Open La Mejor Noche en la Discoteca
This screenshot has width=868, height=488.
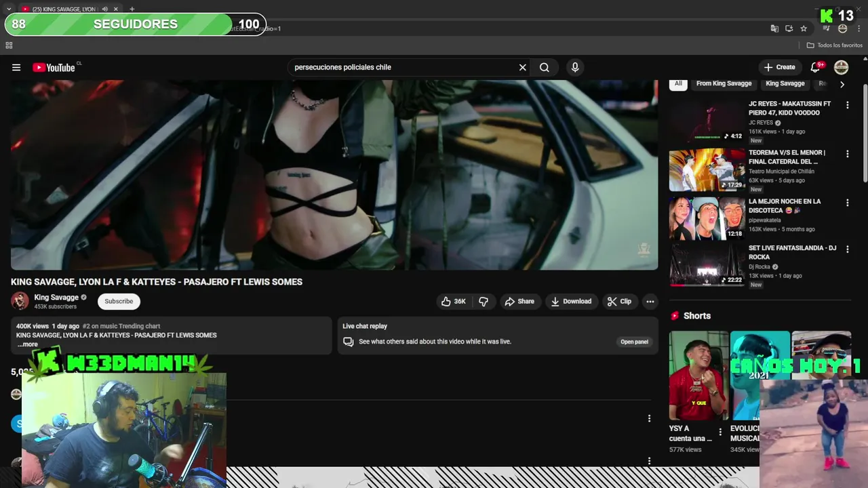[707, 219]
